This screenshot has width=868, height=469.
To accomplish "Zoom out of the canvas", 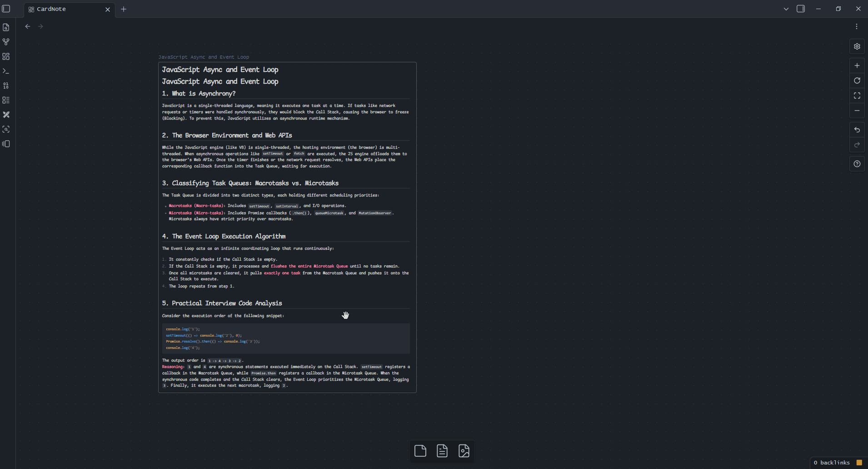I will [x=857, y=111].
